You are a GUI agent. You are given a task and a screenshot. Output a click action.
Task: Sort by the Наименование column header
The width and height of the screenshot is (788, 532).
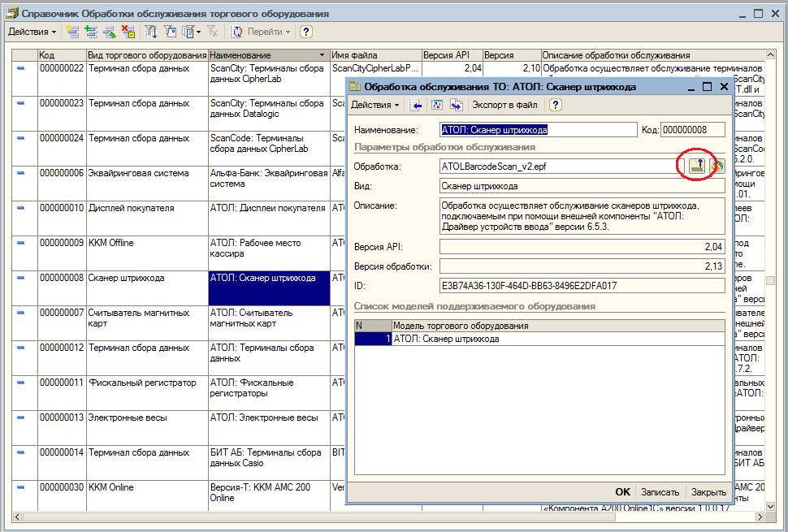(x=268, y=54)
